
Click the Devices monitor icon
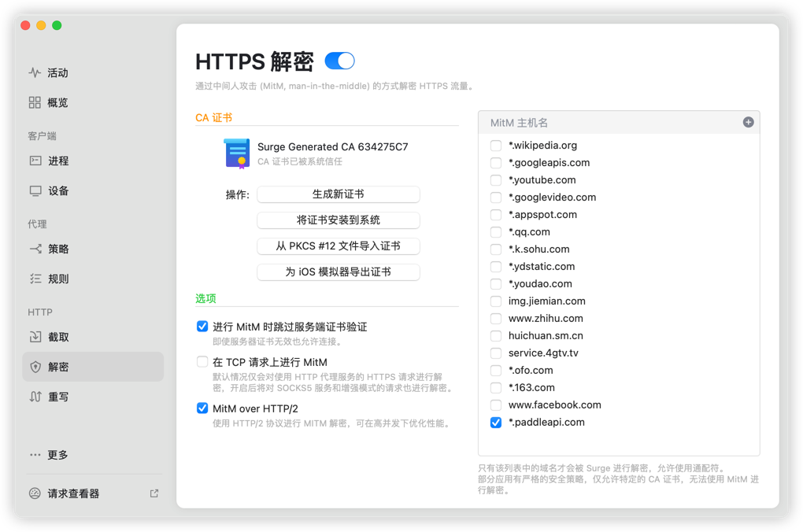[35, 191]
